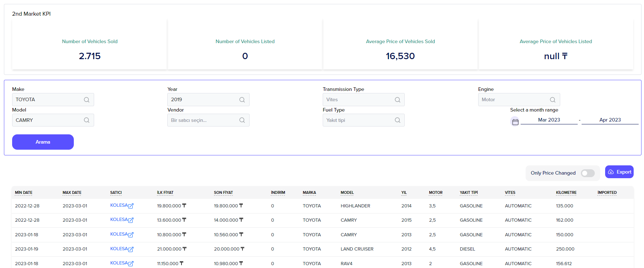Sort by İNDİRİM column header
This screenshot has width=644, height=268.
pos(278,193)
